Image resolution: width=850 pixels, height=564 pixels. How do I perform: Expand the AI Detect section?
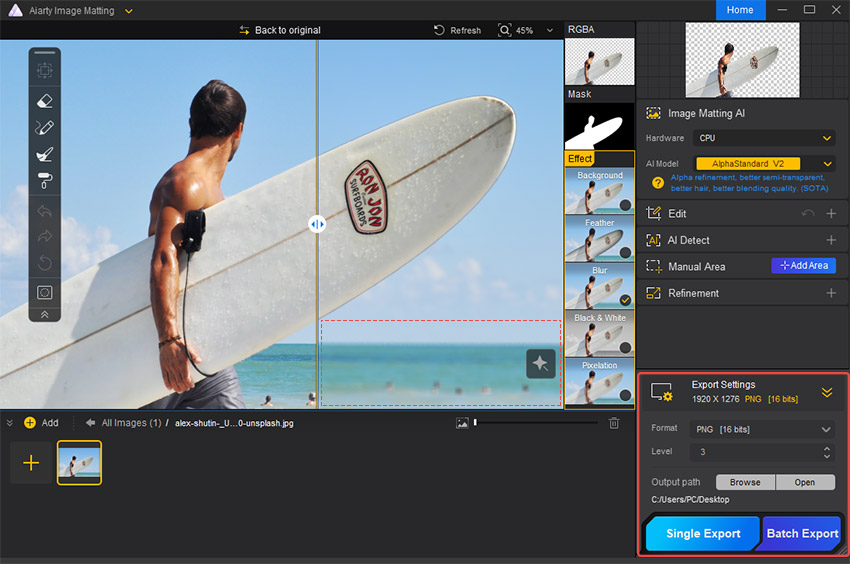point(830,240)
